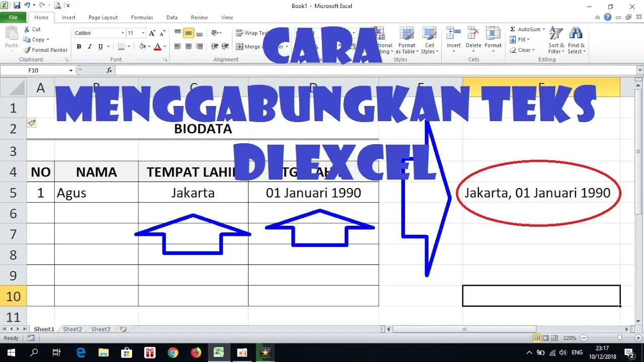Screen dimensions: 644x362
Task: Open the Clear dropdown
Action: (x=521, y=50)
